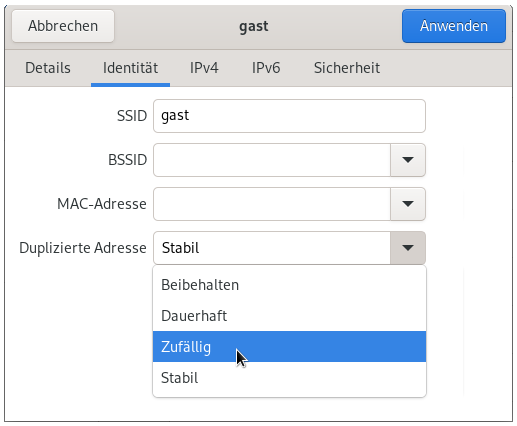Show the Sicherheit tab

[x=347, y=68]
